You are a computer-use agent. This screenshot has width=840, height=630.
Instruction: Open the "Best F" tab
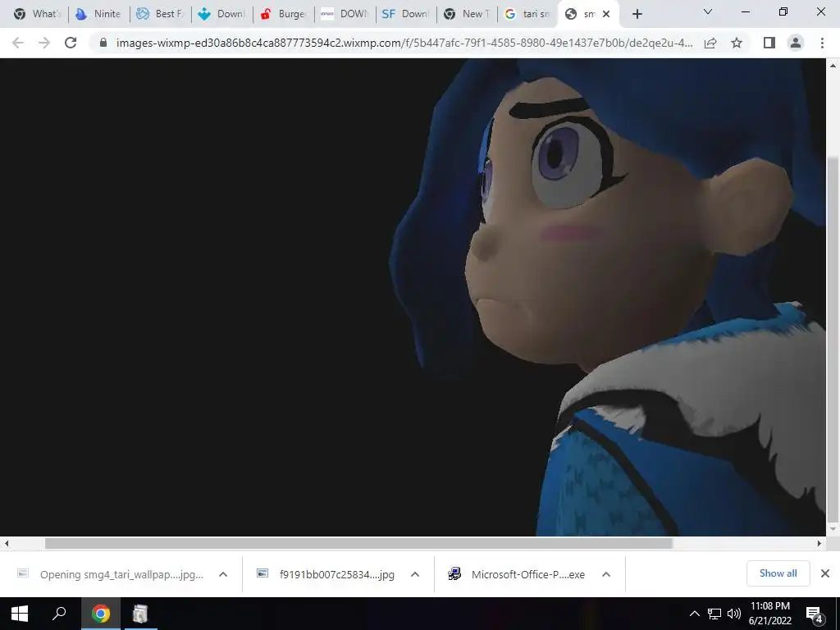click(161, 14)
